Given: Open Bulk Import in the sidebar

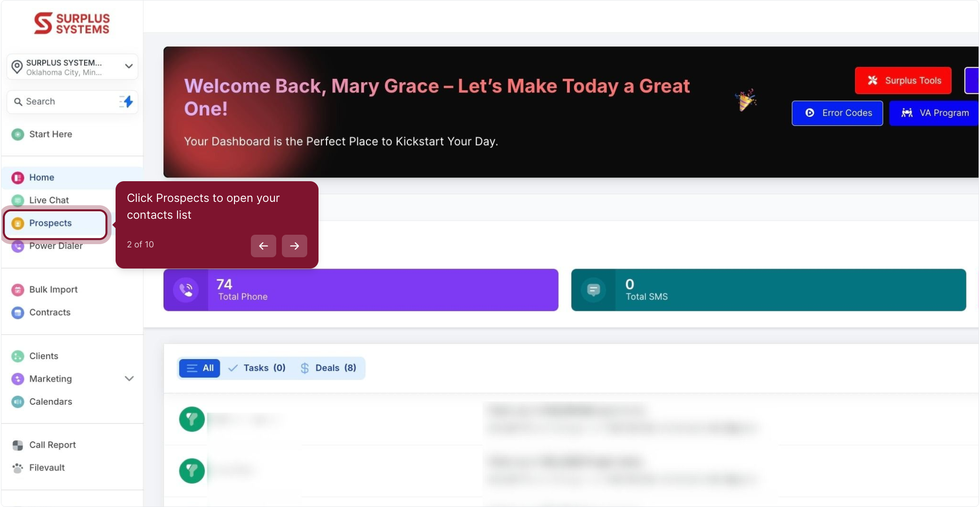Looking at the screenshot, I should (53, 290).
